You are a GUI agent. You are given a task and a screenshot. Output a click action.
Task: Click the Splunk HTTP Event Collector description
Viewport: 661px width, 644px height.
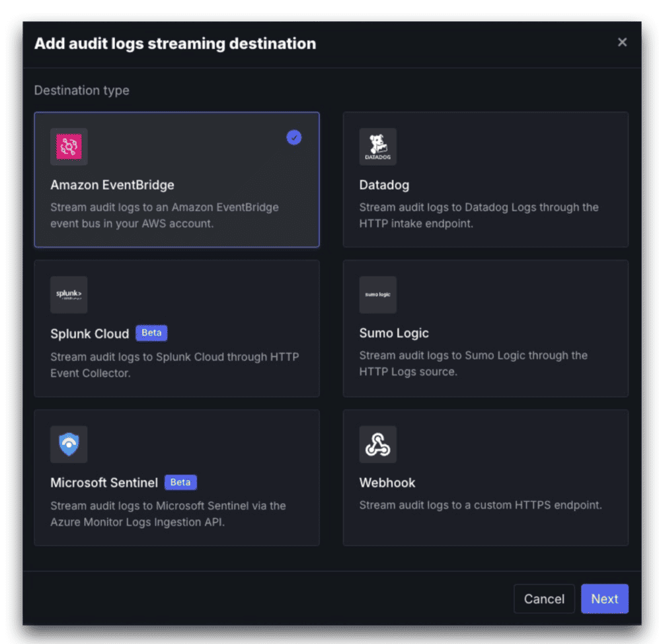coord(175,365)
